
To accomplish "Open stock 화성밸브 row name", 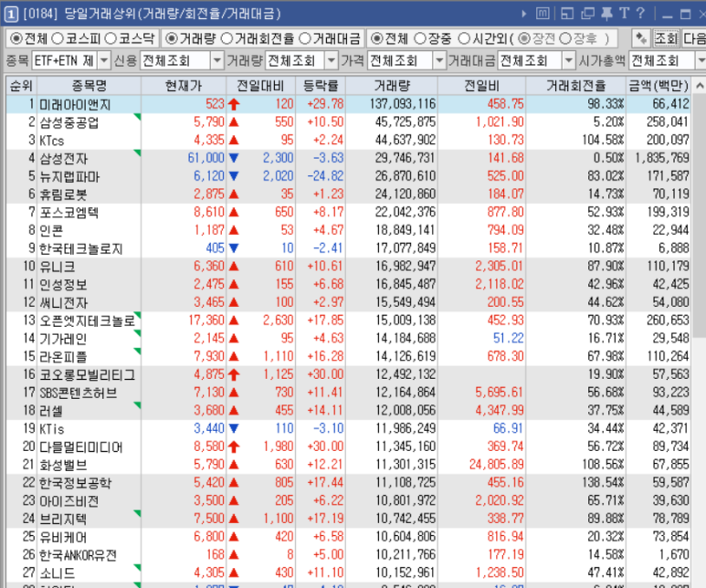I will pos(64,465).
